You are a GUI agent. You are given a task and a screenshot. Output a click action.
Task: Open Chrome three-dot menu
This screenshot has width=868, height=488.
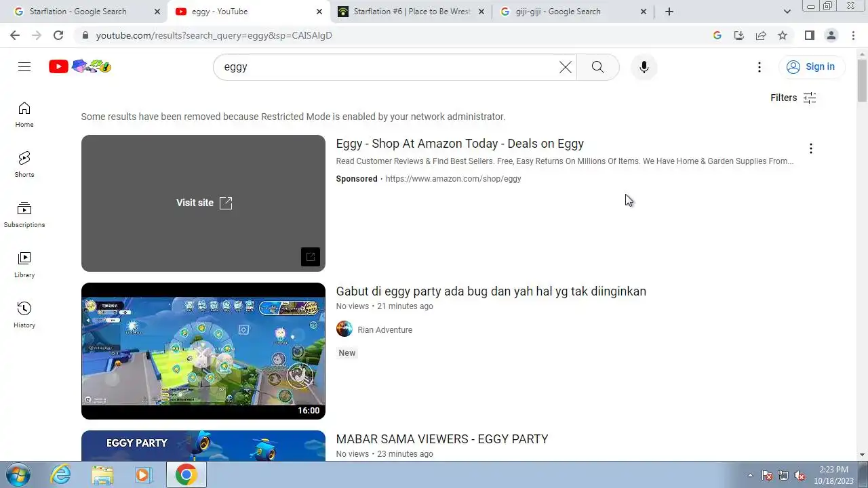coord(853,35)
